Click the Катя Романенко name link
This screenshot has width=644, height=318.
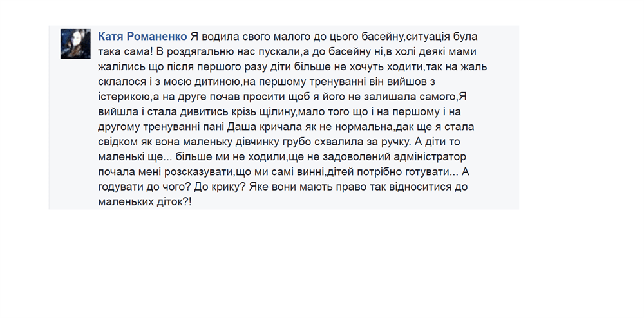pyautogui.click(x=142, y=37)
